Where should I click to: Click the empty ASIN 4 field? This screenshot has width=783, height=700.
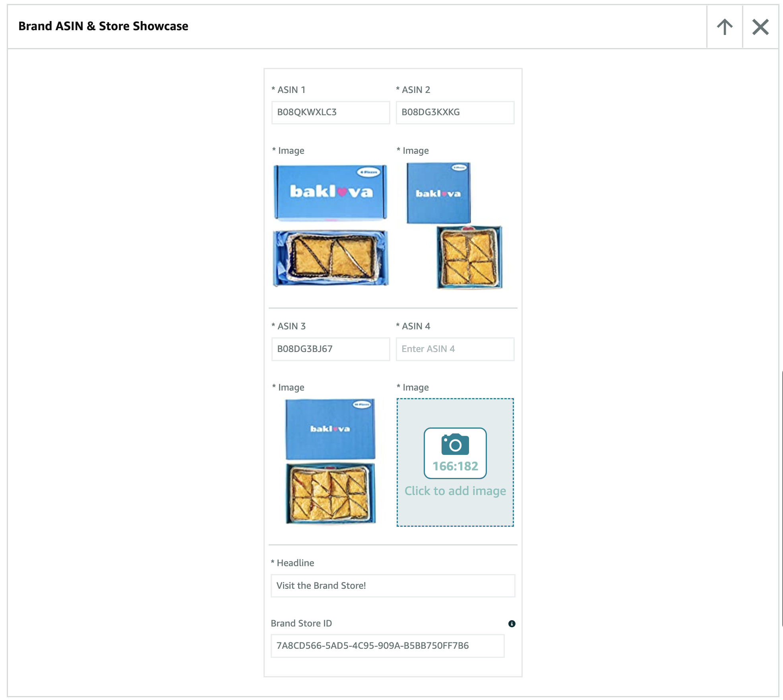455,349
